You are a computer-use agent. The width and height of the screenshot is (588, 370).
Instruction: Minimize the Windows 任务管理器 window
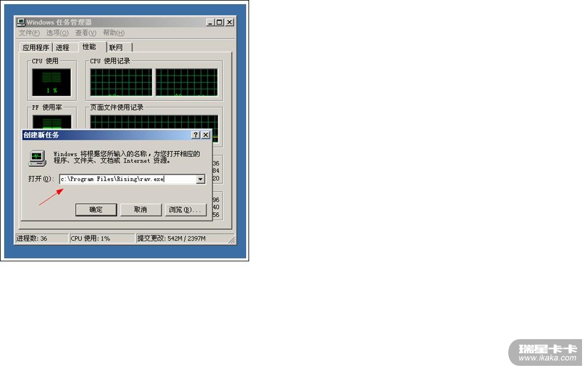coord(210,23)
